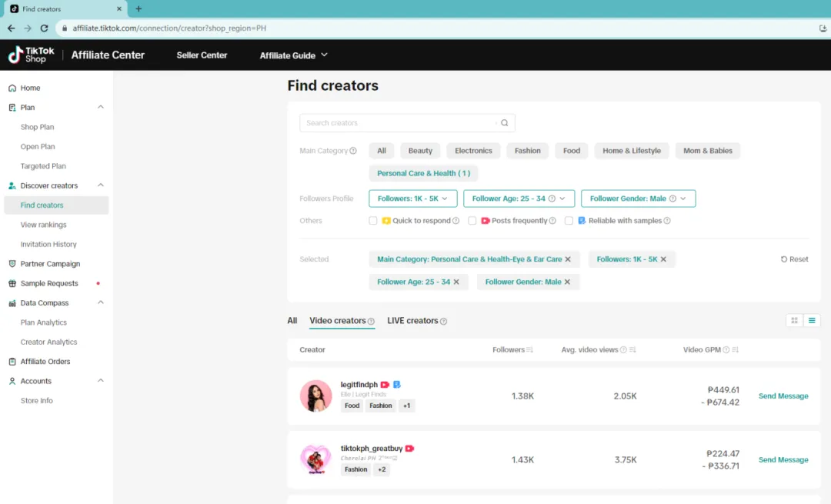The image size is (831, 504).
Task: Close the Find creators browser tab
Action: click(119, 8)
